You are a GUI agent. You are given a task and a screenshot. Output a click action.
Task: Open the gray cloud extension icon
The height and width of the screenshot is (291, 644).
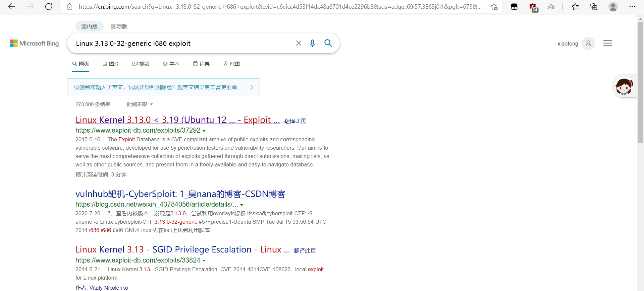[551, 7]
